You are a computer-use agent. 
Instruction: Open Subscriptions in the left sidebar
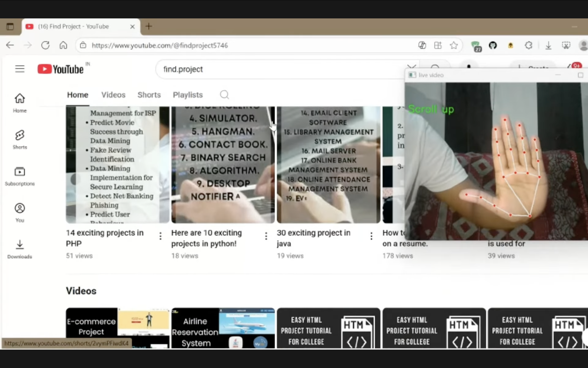click(20, 176)
